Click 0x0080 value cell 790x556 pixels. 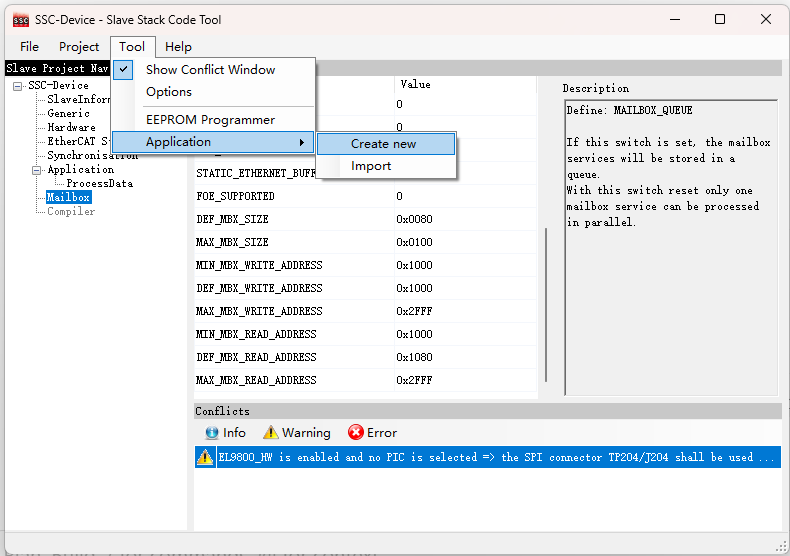point(414,219)
